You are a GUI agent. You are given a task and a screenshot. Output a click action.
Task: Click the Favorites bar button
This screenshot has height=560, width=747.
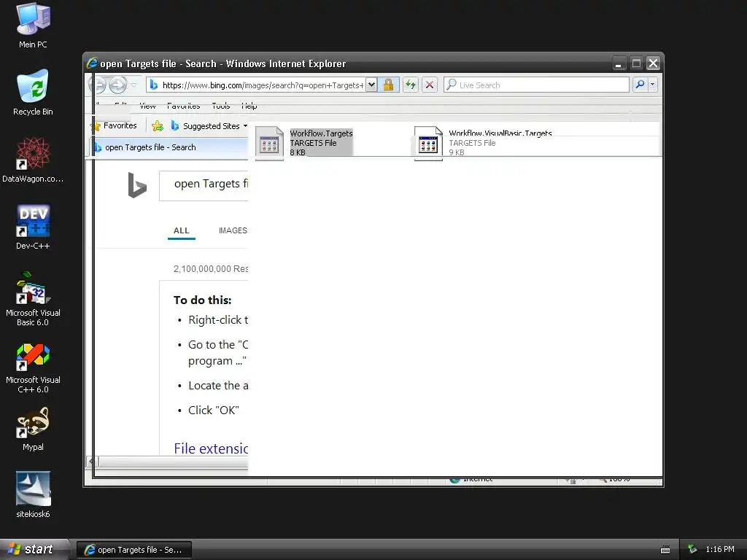[x=116, y=125]
